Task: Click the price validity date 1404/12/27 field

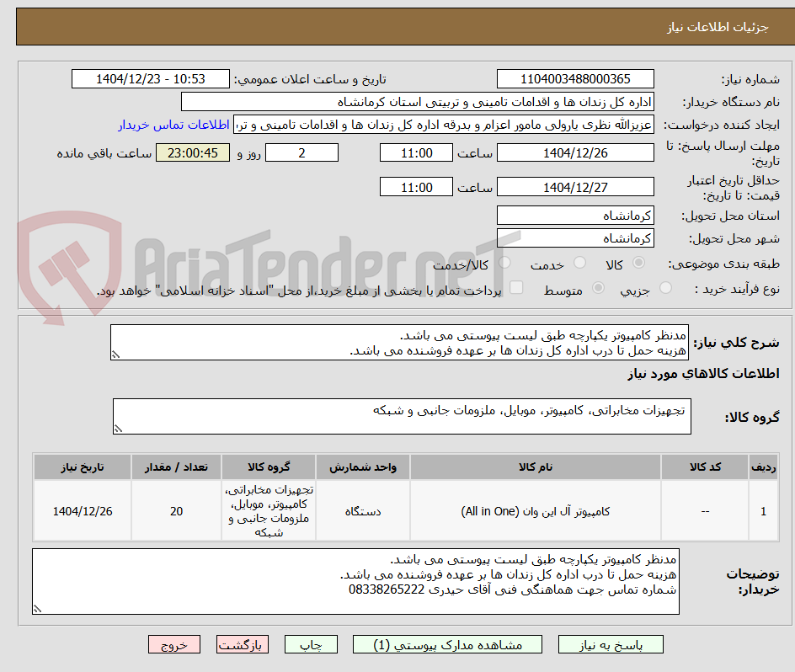Action: (575, 187)
